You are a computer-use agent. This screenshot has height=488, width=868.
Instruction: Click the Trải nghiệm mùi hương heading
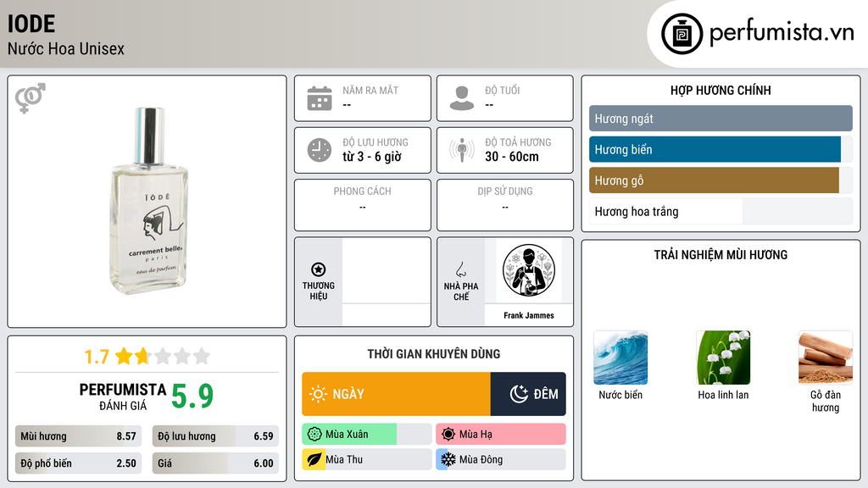(x=721, y=255)
